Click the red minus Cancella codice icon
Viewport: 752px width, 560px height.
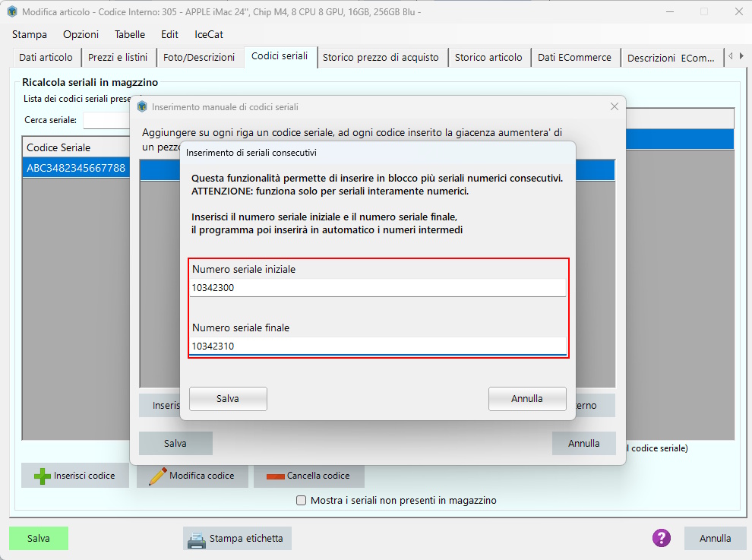(274, 476)
